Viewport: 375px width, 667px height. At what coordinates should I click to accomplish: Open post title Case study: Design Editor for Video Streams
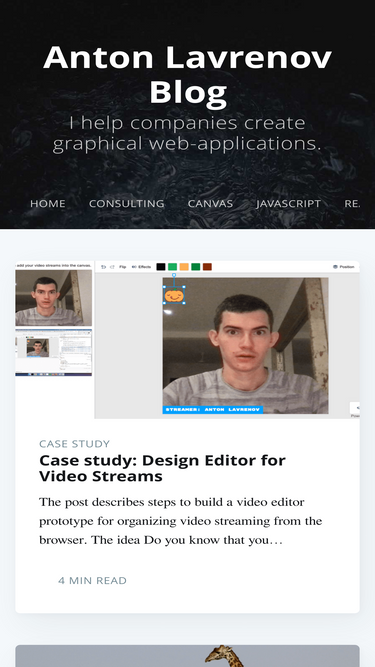pyautogui.click(x=162, y=468)
